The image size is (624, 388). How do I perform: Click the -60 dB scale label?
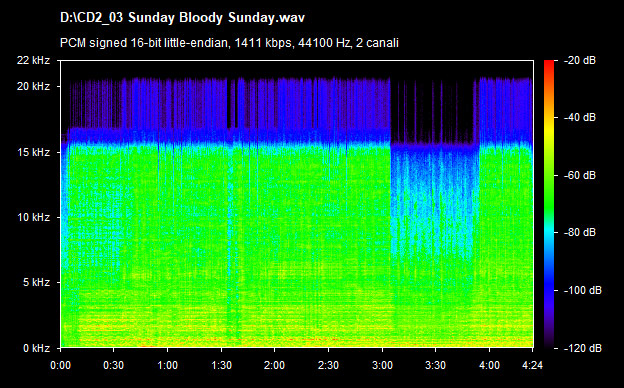tap(580, 175)
